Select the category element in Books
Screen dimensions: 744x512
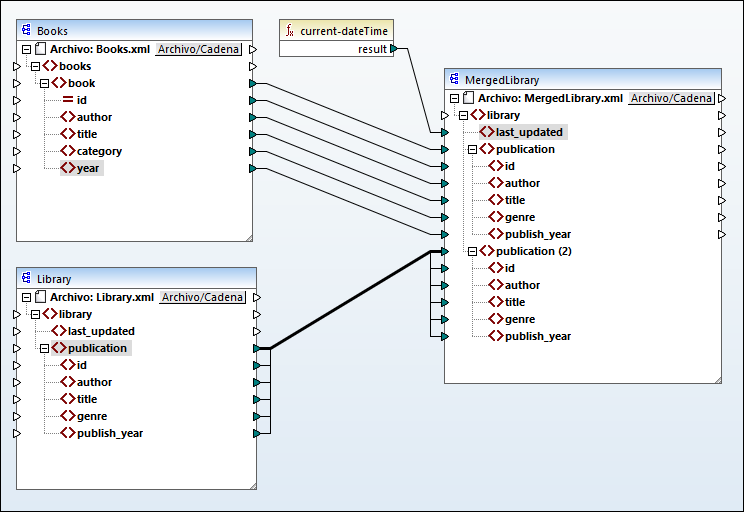(x=99, y=151)
